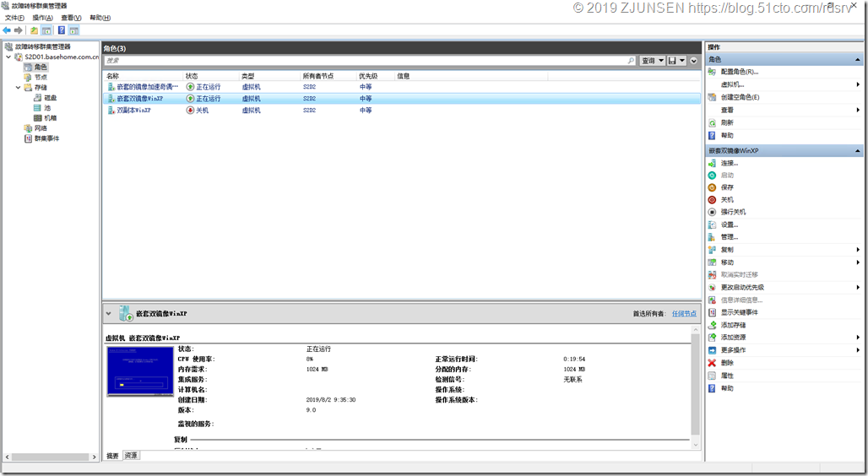The width and height of the screenshot is (868, 476).
Task: Sort by the 优先级 column header
Action: [376, 76]
